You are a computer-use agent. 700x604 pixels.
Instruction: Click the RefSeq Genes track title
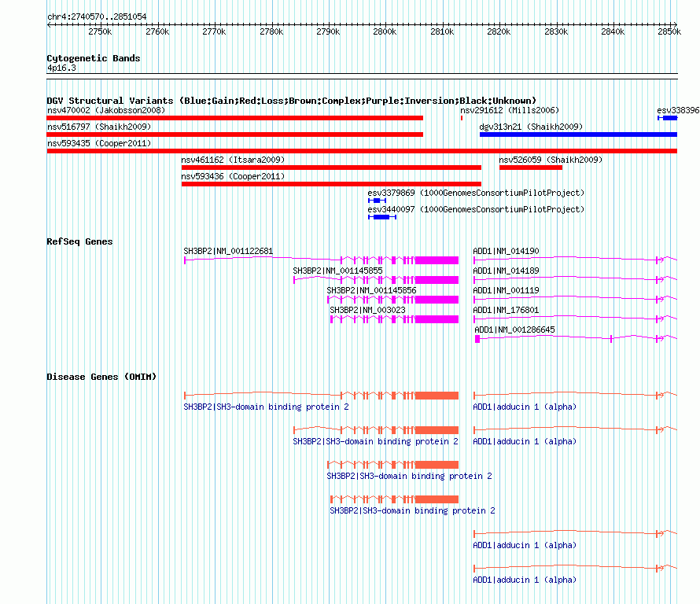coord(79,241)
